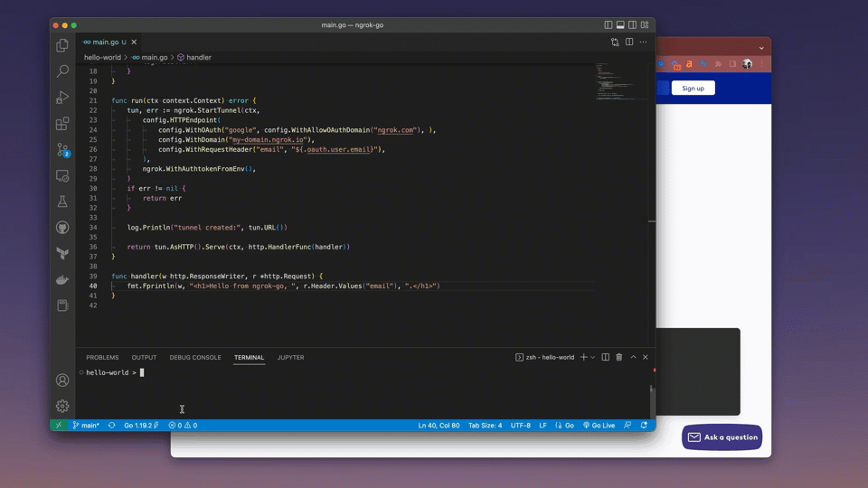The image size is (868, 488).
Task: Select the TERMINAL panel tab
Action: tap(250, 358)
